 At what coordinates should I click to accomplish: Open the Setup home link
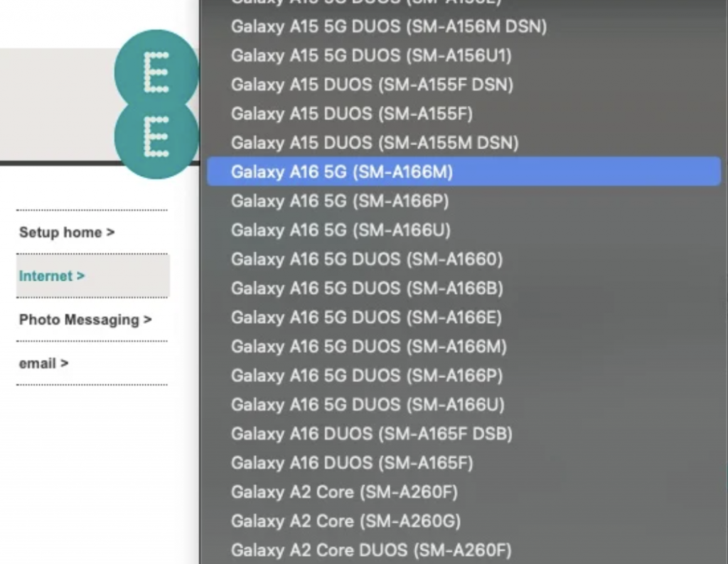pyautogui.click(x=67, y=232)
